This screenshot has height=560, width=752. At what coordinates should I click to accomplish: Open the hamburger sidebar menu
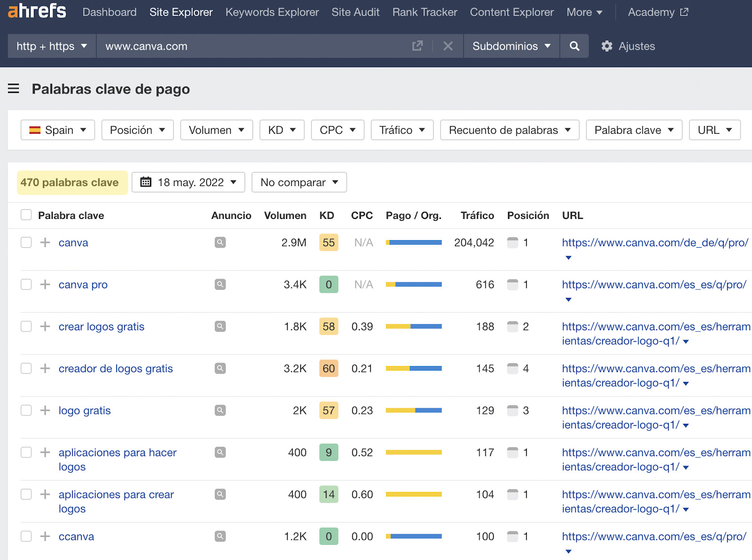point(14,88)
